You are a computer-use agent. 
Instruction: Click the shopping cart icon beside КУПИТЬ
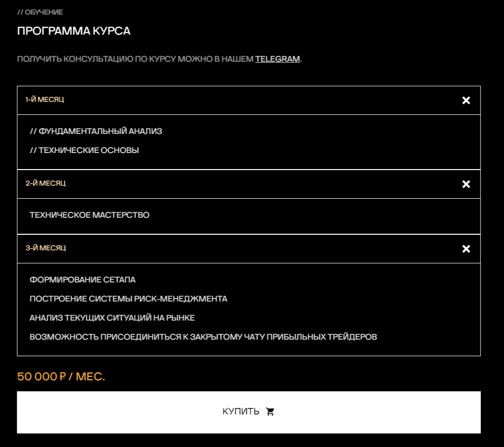point(270,412)
